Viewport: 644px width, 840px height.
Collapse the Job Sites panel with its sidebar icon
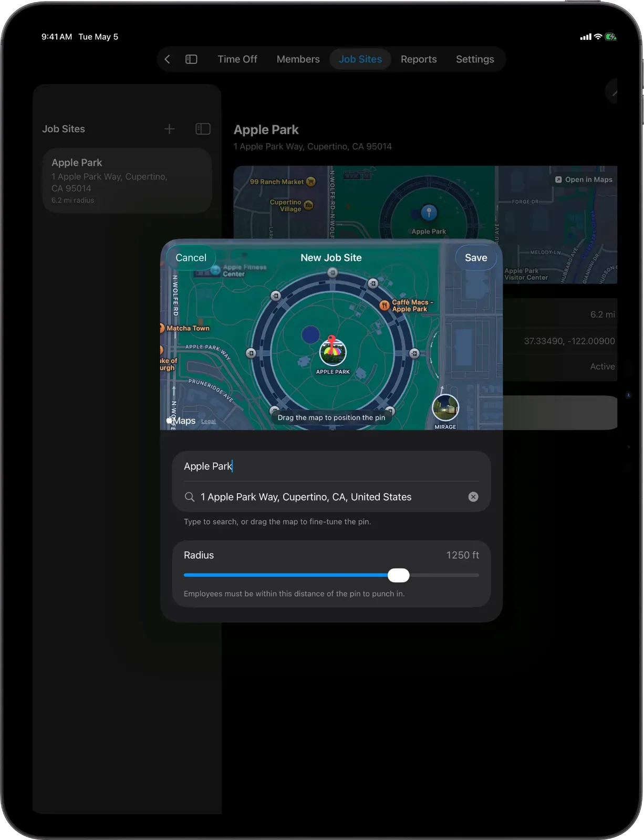tap(203, 129)
